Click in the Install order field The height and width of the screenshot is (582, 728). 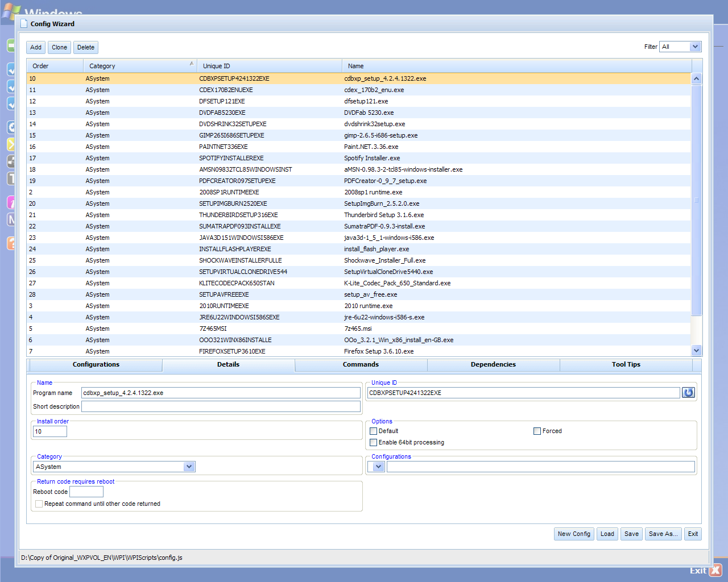pos(50,431)
